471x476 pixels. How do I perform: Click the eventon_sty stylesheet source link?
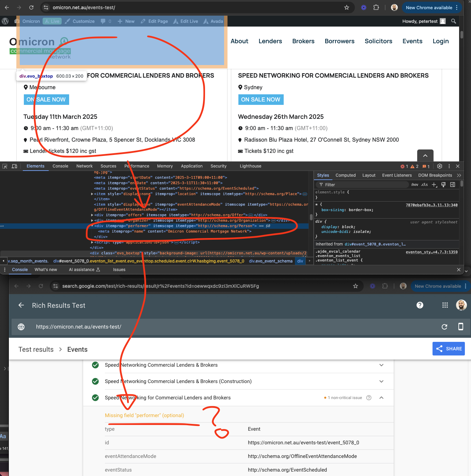pyautogui.click(x=432, y=252)
